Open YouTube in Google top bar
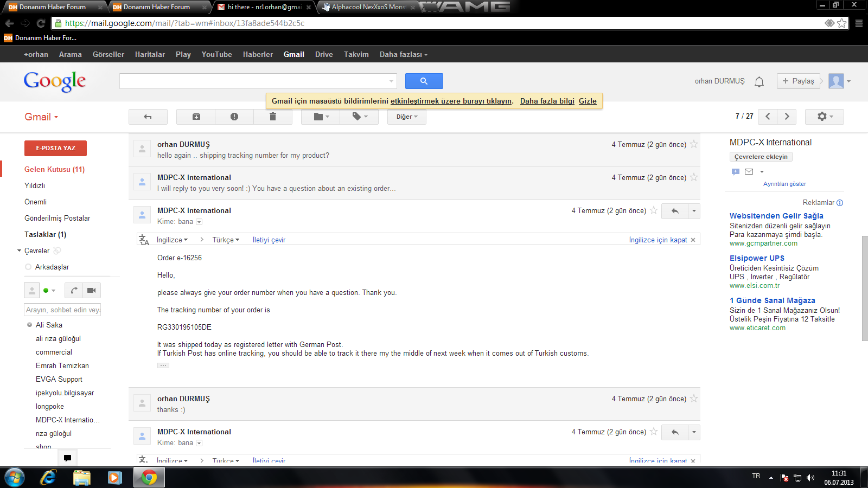This screenshot has width=868, height=488. pos(216,54)
